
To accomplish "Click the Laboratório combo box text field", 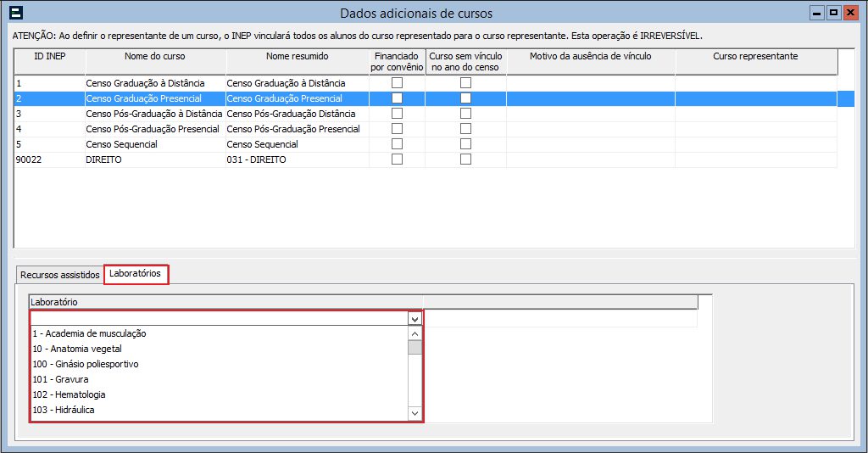I will pyautogui.click(x=220, y=318).
